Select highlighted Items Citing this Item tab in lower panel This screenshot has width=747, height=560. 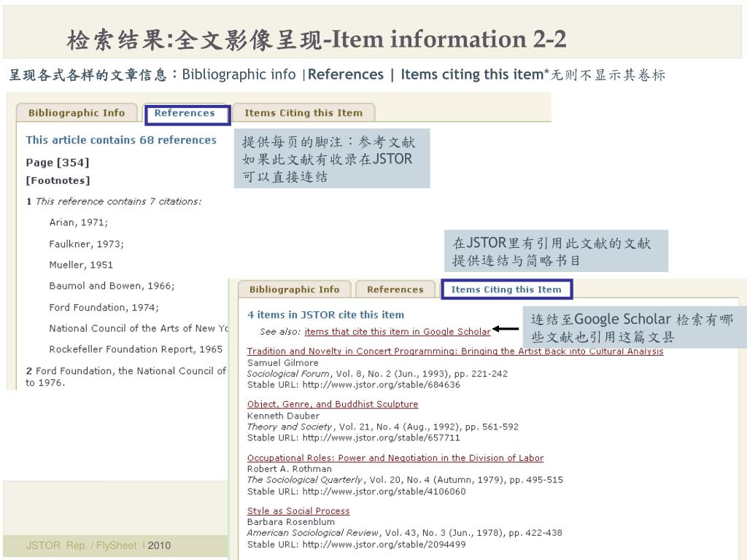tap(506, 289)
